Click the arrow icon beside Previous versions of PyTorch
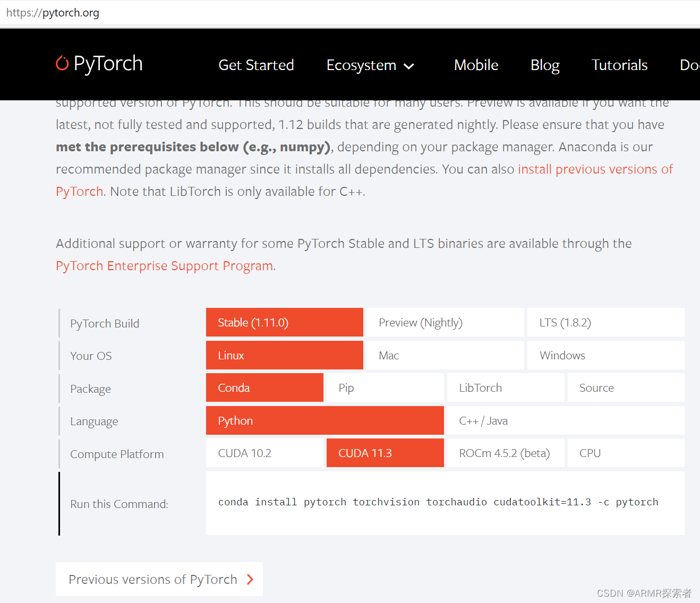The height and width of the screenshot is (603, 700). pos(250,579)
